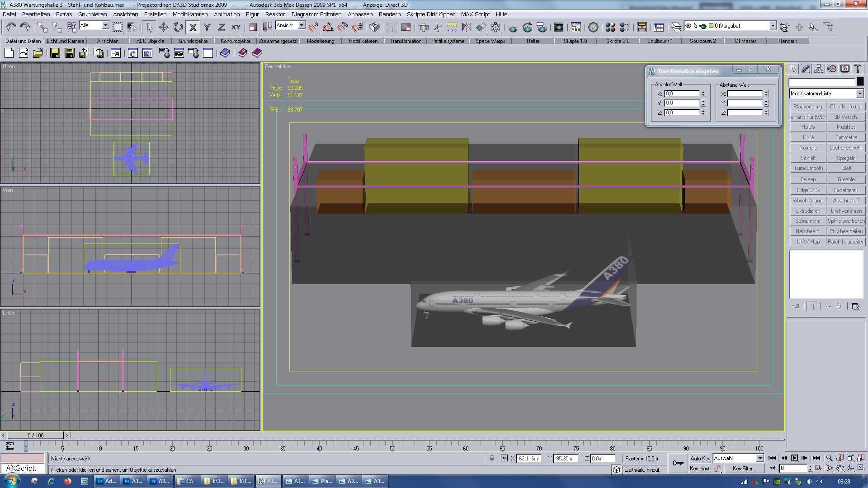The height and width of the screenshot is (488, 868).
Task: Open the Hierarchy command panel tab
Action: (x=819, y=69)
